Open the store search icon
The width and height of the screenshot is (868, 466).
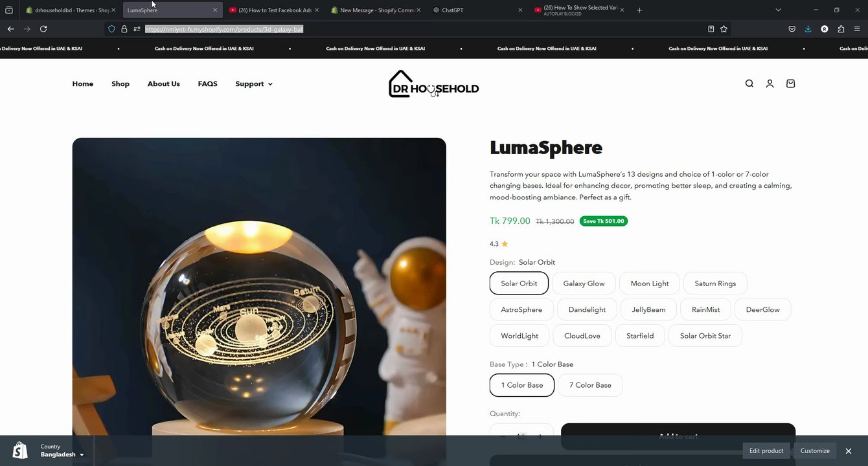749,83
